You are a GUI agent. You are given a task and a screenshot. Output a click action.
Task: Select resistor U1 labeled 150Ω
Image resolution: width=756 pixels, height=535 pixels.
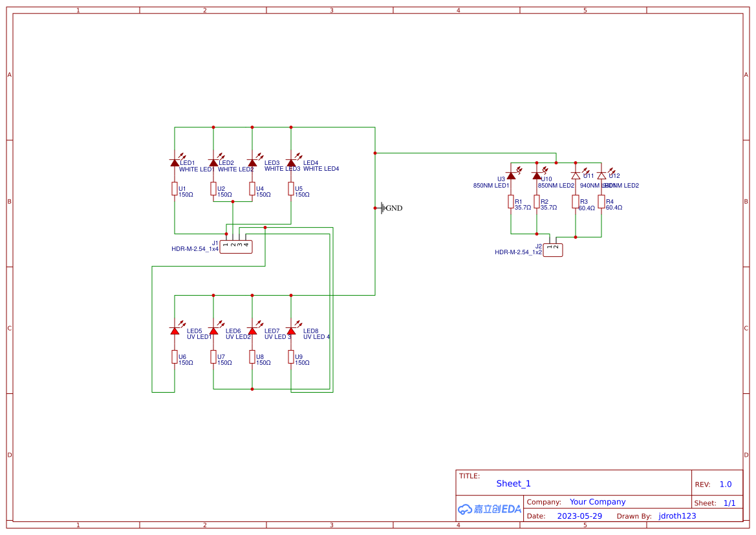[x=175, y=190]
